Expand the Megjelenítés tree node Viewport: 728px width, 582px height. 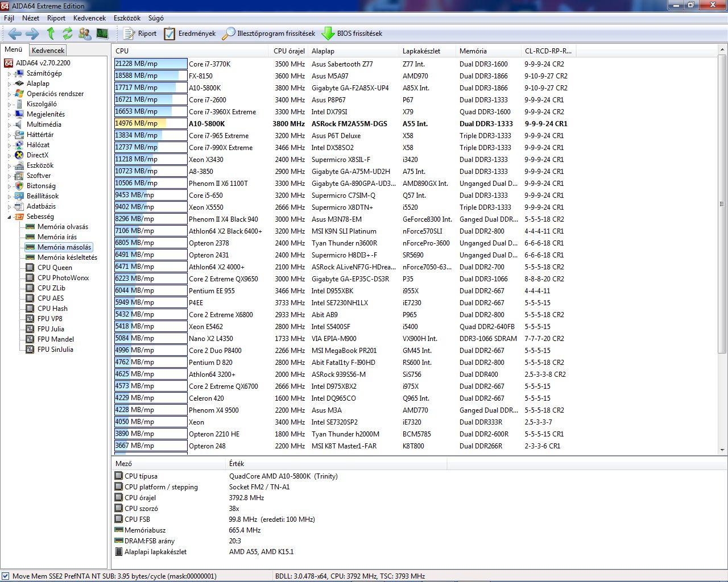click(x=9, y=115)
